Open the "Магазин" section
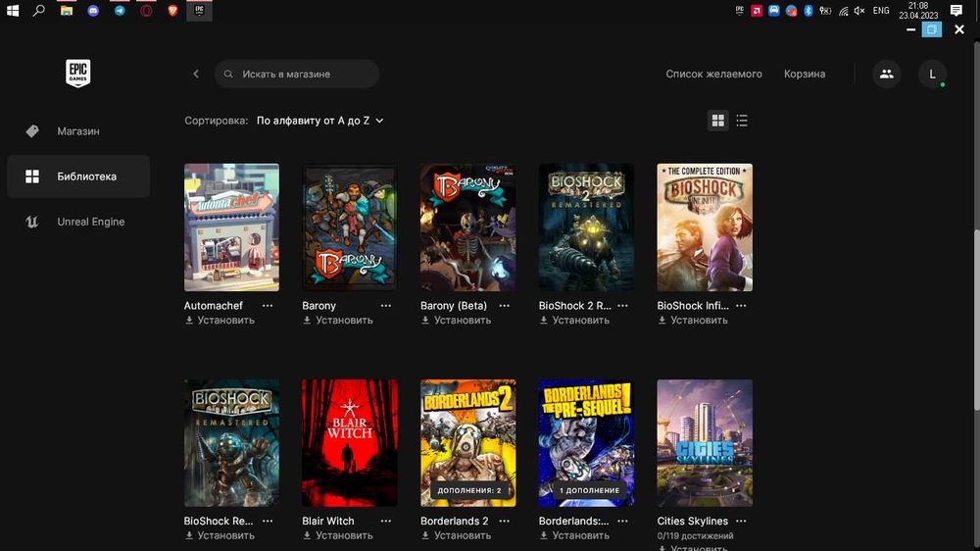This screenshot has width=980, height=551. pos(78,130)
